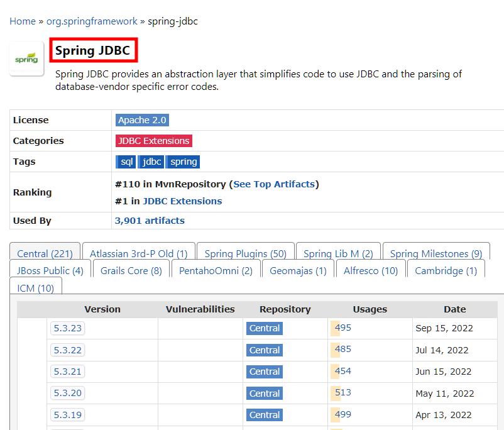This screenshot has width=504, height=430.
Task: Open 3,901 artifacts usage link
Action: [150, 221]
